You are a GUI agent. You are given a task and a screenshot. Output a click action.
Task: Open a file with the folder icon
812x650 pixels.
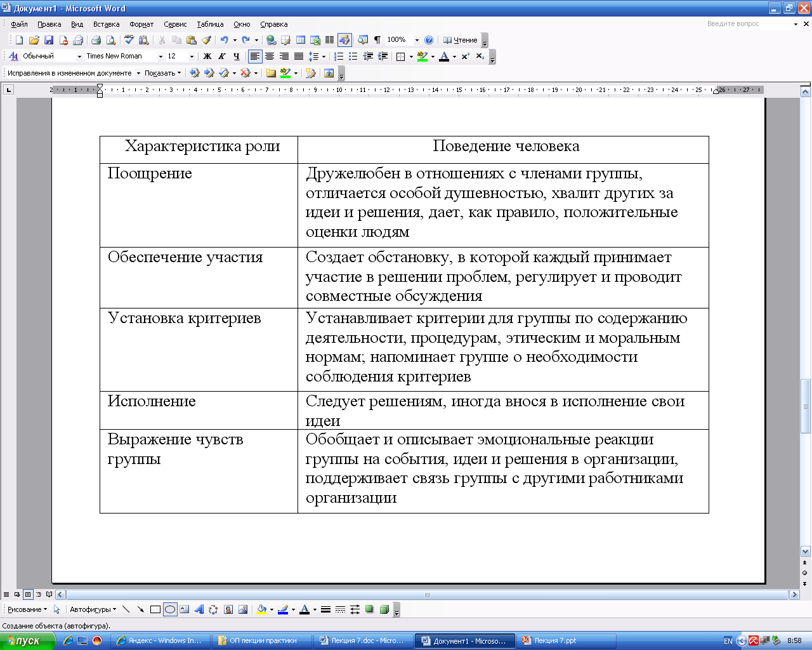pos(34,40)
